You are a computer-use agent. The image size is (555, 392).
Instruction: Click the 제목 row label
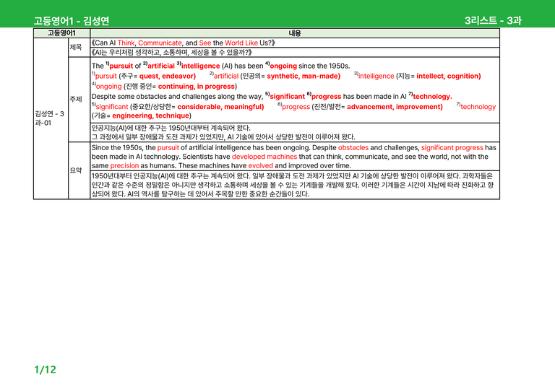pyautogui.click(x=76, y=47)
